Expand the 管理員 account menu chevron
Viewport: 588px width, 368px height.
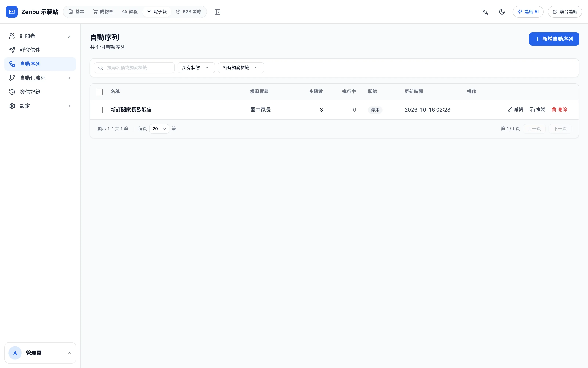coord(69,353)
